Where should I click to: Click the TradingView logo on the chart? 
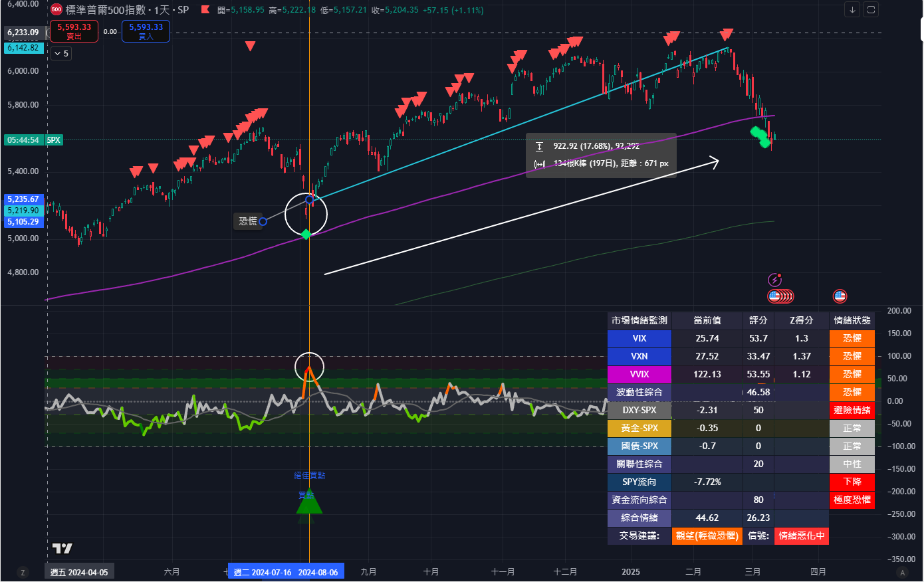point(62,548)
